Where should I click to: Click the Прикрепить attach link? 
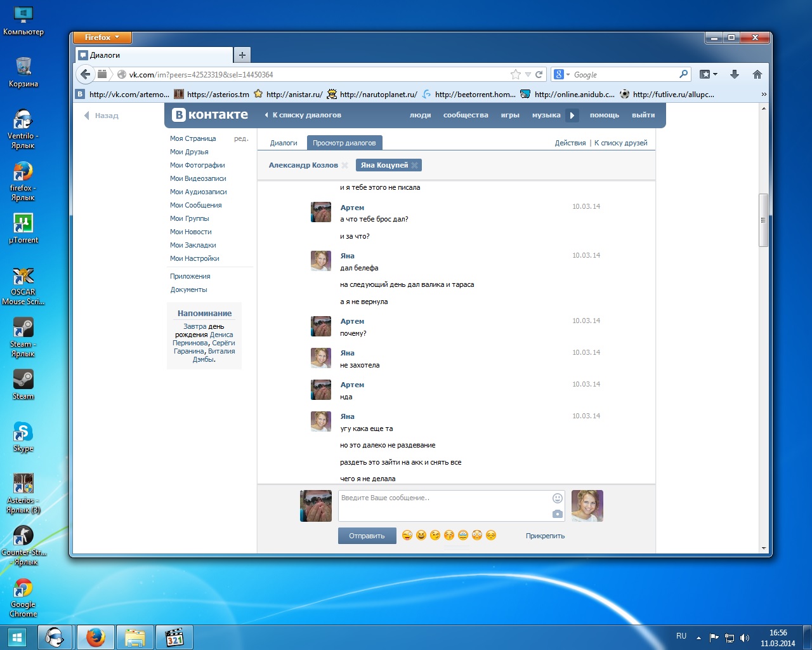point(545,536)
